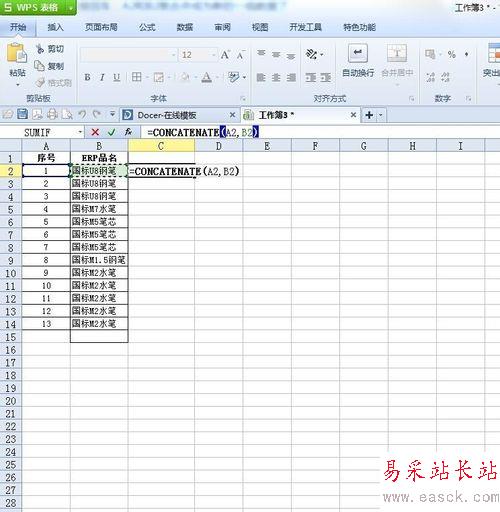Click the Paste (粘贴) icon

click(x=17, y=53)
